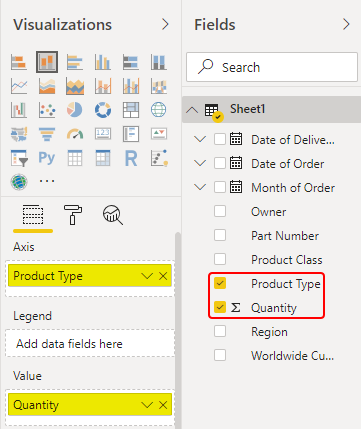Add a Slicer visual
Image resolution: width=361 pixels, height=429 pixels.
19,158
